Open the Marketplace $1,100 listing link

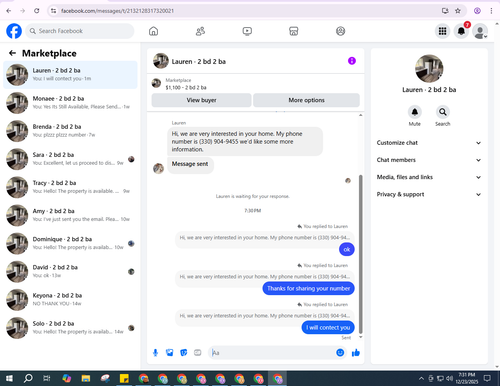[186, 87]
